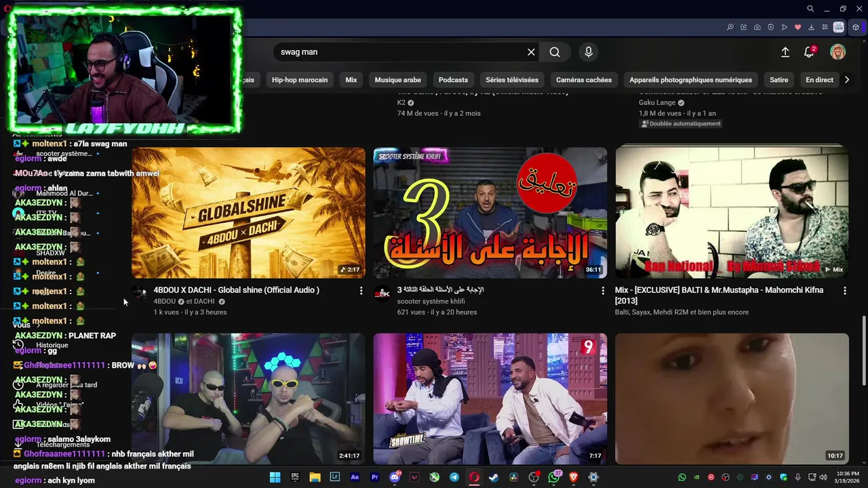Select the 'Caméras cachées' filter chip
The image size is (868, 488).
pos(584,80)
